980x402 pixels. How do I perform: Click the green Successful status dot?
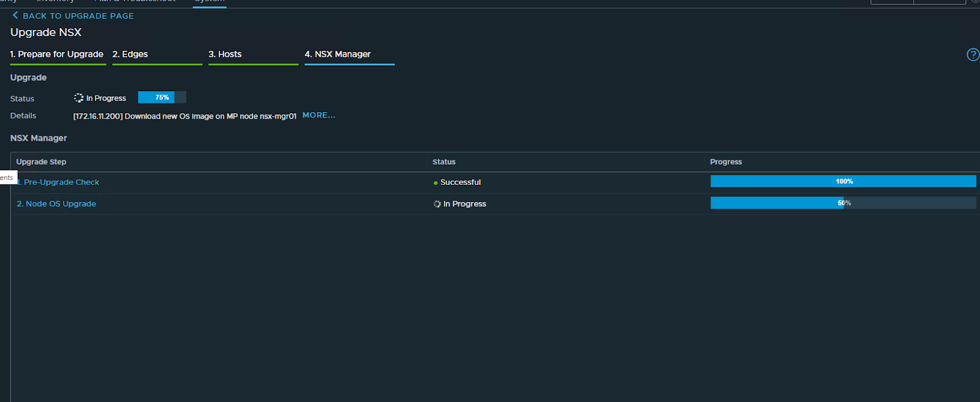coord(435,183)
